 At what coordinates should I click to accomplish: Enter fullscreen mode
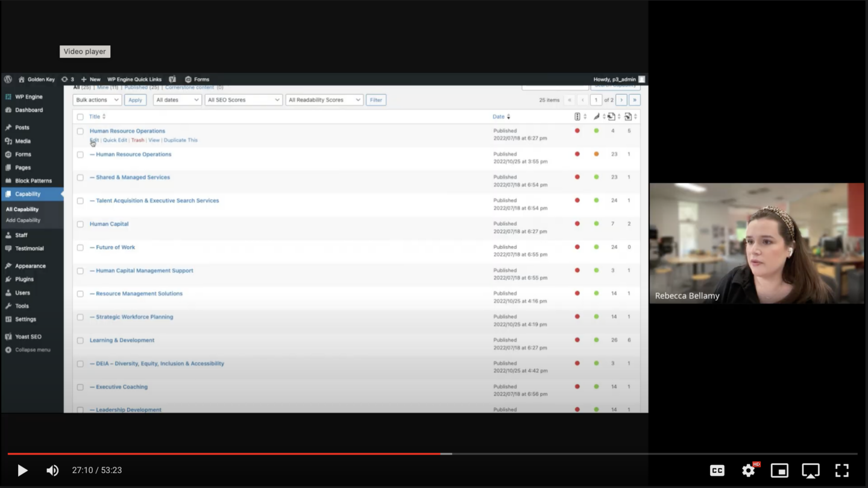click(842, 471)
